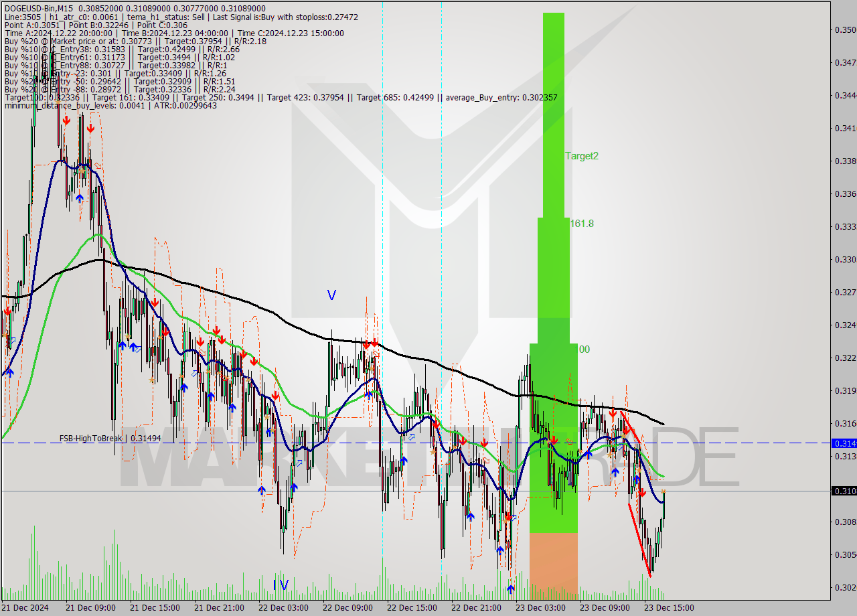The image size is (857, 616).
Task: Click the '21 Dec 09:00' time axis label
Action: tap(90, 608)
